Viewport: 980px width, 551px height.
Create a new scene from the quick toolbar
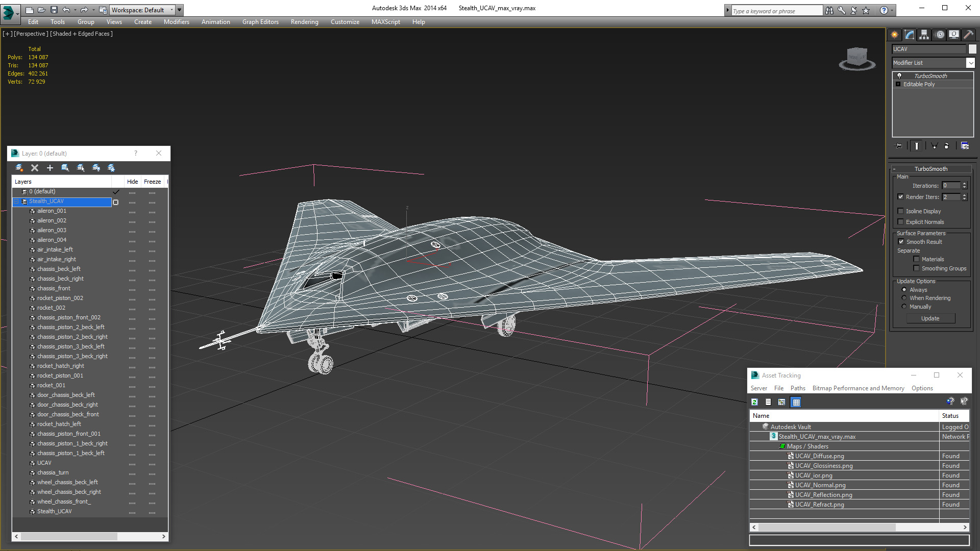[x=30, y=10]
